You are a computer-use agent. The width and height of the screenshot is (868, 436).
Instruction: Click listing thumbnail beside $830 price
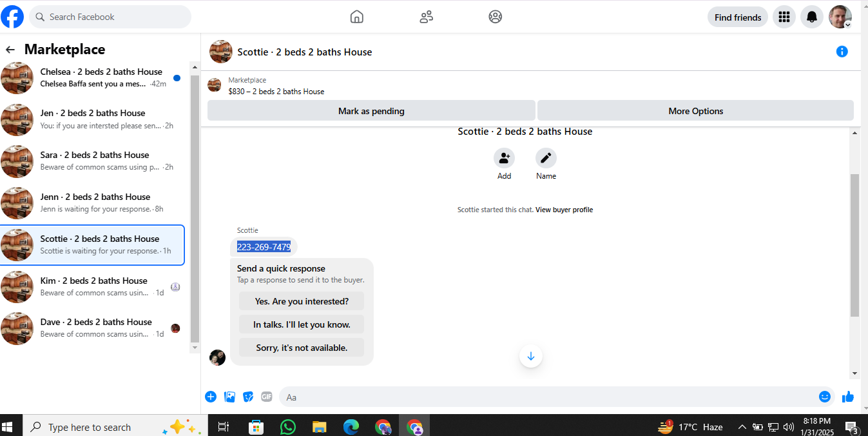[215, 85]
